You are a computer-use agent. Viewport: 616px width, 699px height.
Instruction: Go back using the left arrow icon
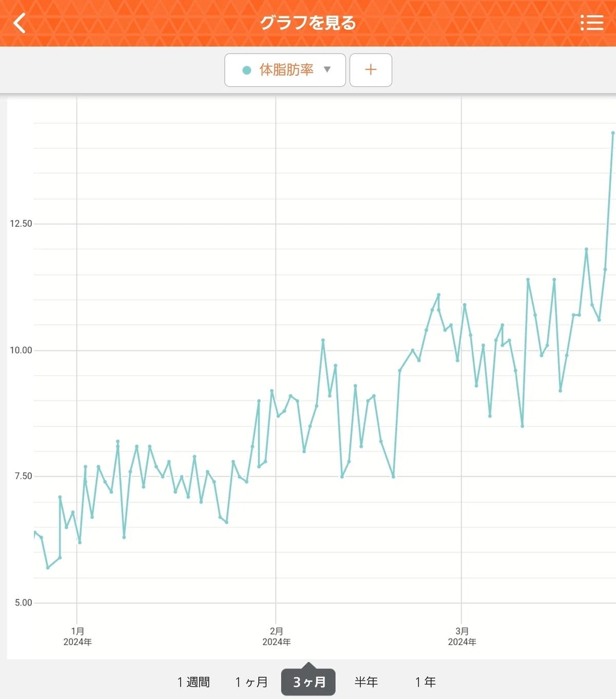point(20,23)
